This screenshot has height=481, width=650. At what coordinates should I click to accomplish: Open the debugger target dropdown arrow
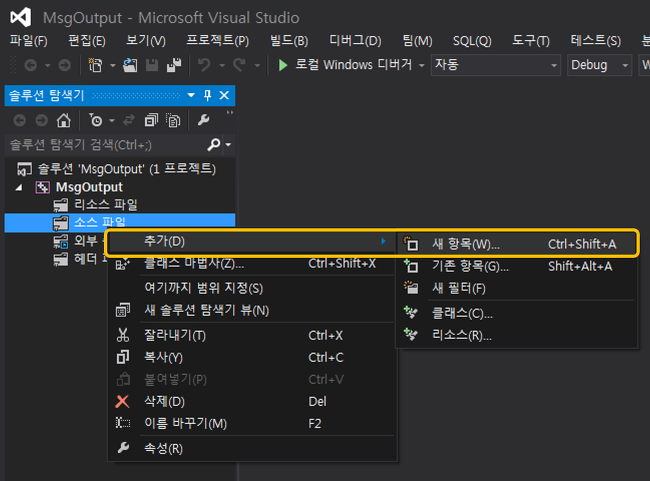pos(422,65)
